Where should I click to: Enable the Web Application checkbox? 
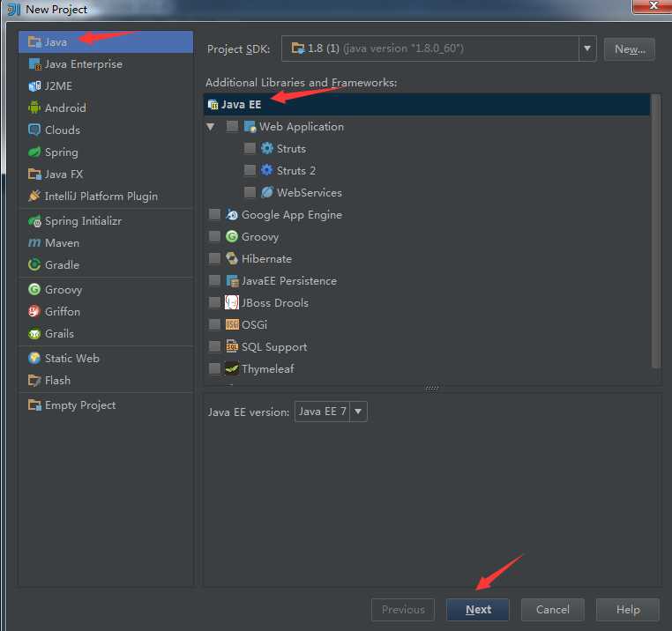coord(232,126)
